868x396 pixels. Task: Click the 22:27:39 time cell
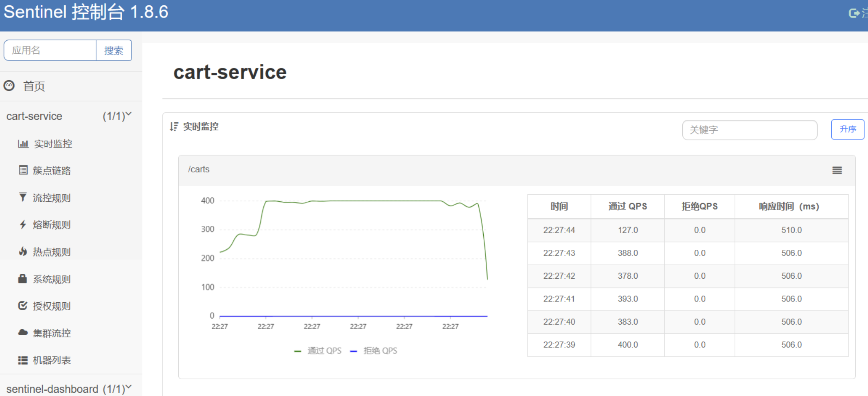(559, 345)
